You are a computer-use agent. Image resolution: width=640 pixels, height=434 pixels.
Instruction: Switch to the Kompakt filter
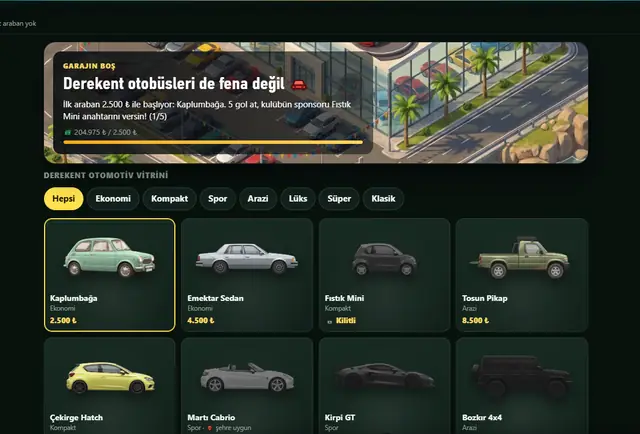(169, 199)
